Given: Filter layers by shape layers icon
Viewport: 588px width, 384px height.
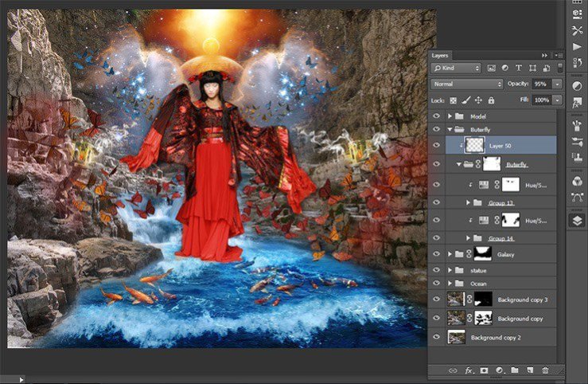Looking at the screenshot, I should tap(532, 68).
